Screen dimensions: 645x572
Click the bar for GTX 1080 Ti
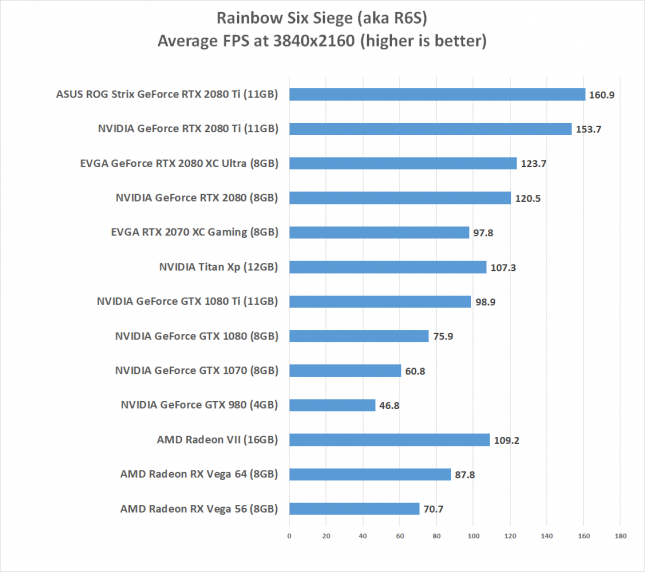coord(380,301)
